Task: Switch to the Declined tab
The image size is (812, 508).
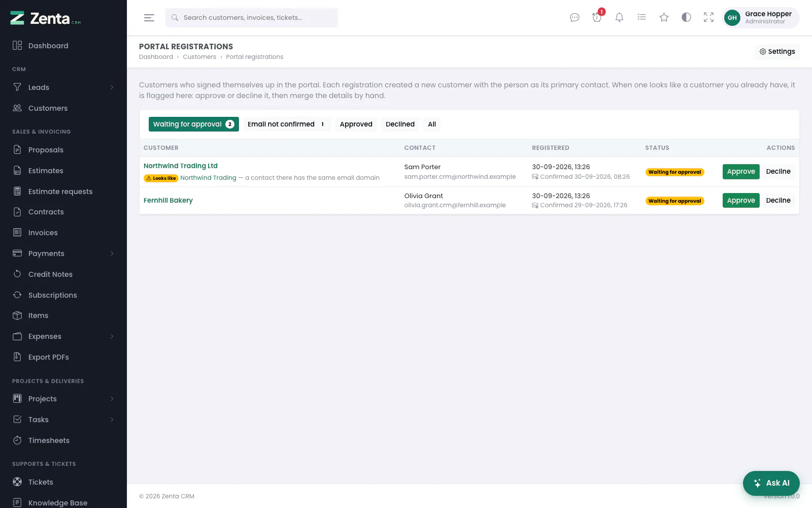Action: coord(400,124)
